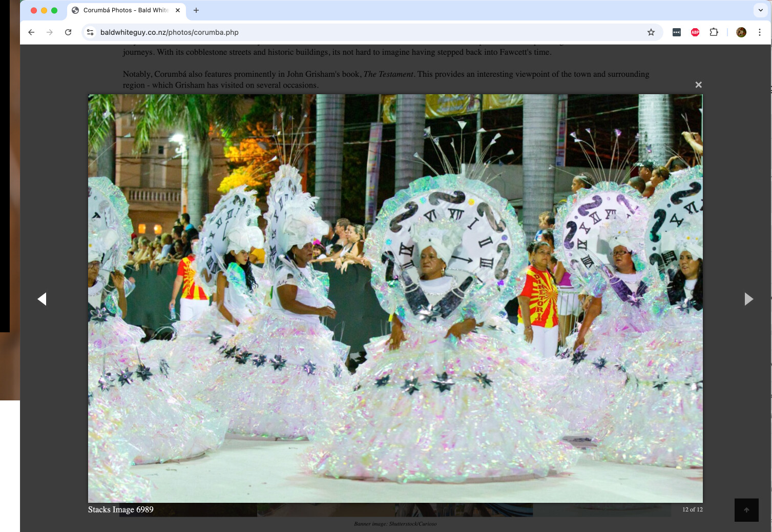Click the scroll-to-top arrow button
Image resolution: width=772 pixels, height=532 pixels.
pyautogui.click(x=746, y=510)
